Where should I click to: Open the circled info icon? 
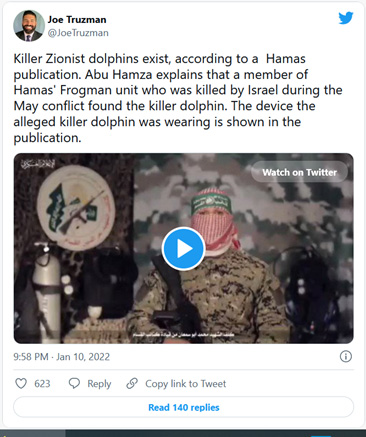pos(346,356)
